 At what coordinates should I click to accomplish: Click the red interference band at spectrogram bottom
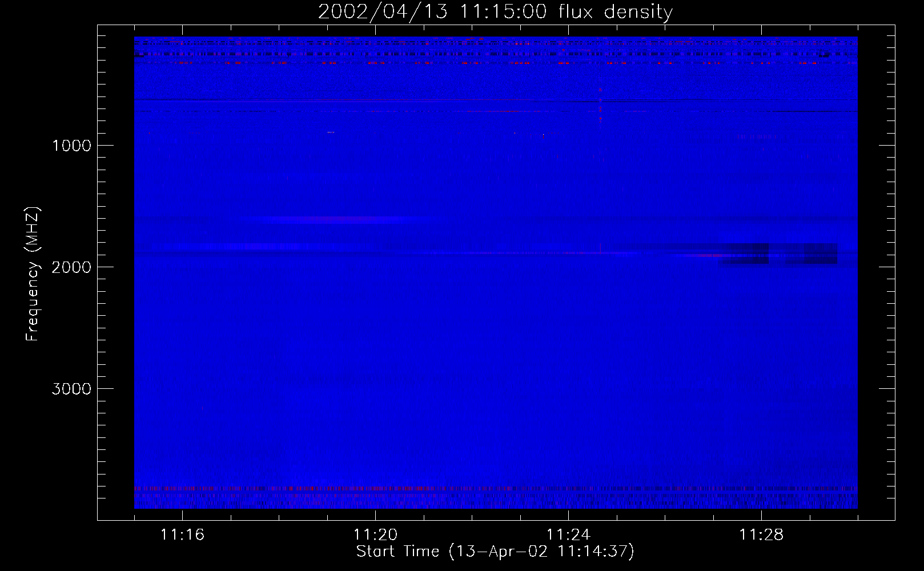[x=496, y=489]
